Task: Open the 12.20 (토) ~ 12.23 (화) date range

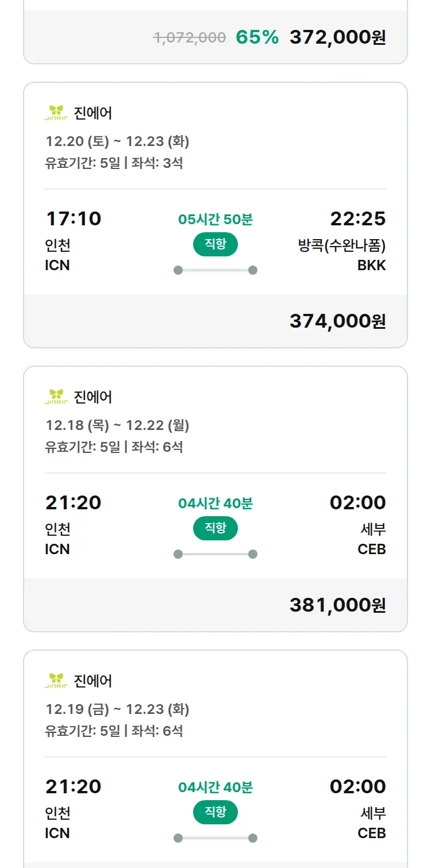Action: (117, 141)
